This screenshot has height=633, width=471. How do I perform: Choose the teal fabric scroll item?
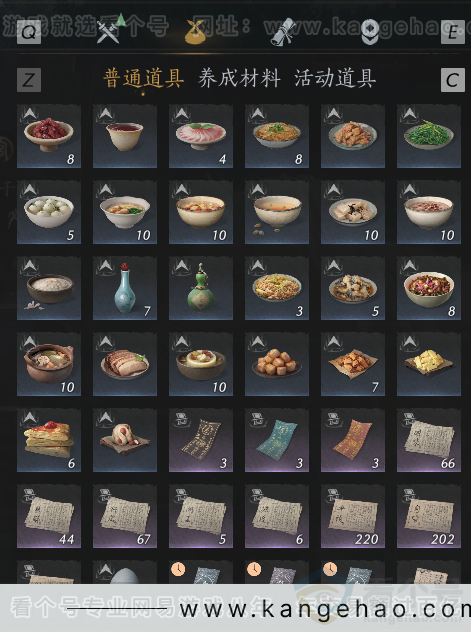(x=277, y=440)
